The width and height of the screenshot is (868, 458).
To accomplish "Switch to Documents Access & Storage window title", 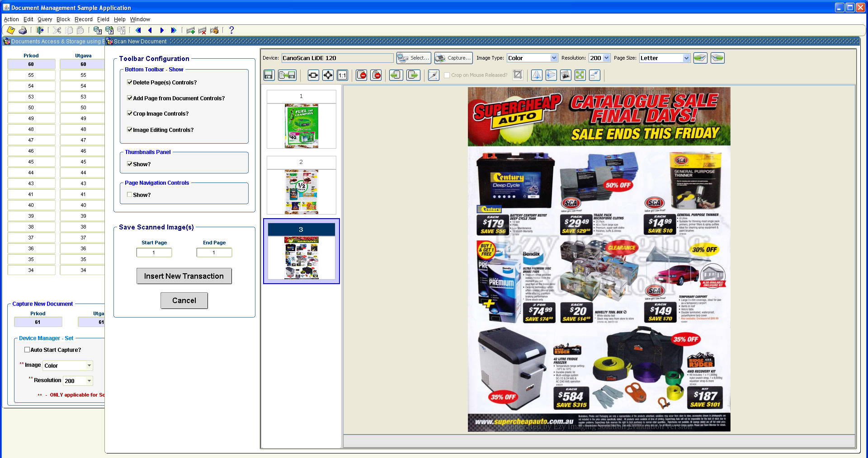I will click(x=54, y=41).
